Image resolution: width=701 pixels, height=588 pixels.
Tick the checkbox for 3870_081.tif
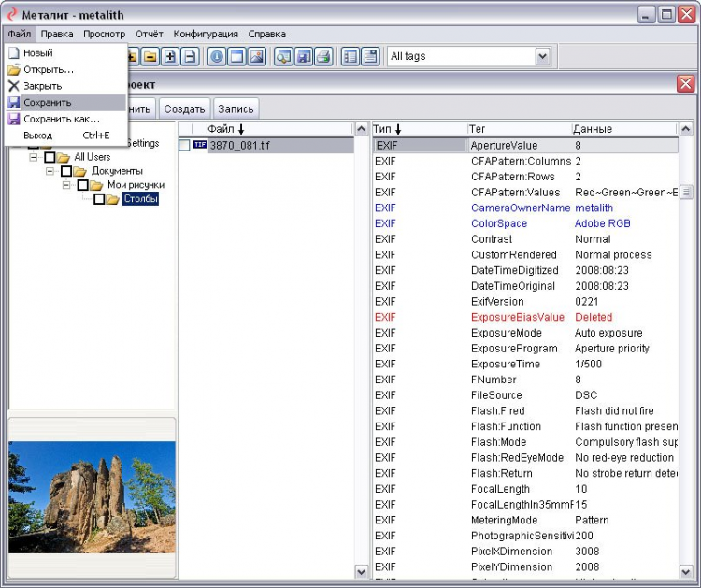click(184, 145)
